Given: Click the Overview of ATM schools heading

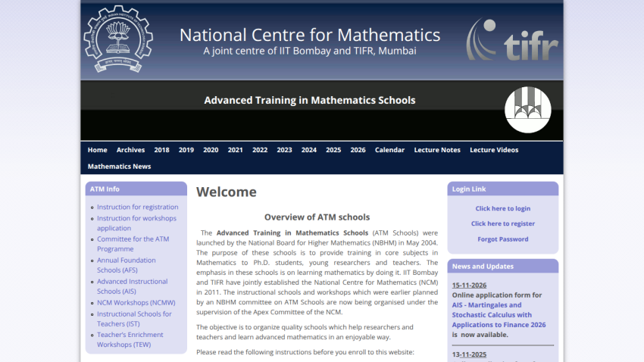Looking at the screenshot, I should [x=317, y=217].
